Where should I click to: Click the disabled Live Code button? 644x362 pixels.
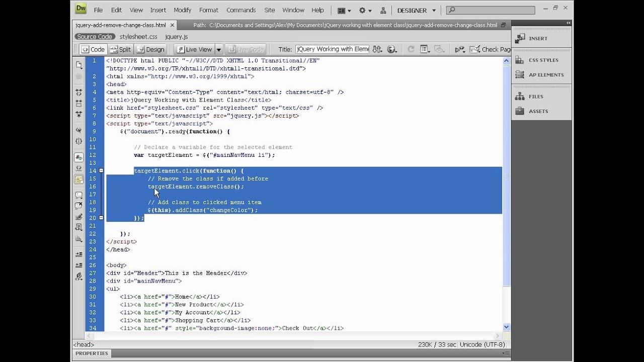pos(245,49)
